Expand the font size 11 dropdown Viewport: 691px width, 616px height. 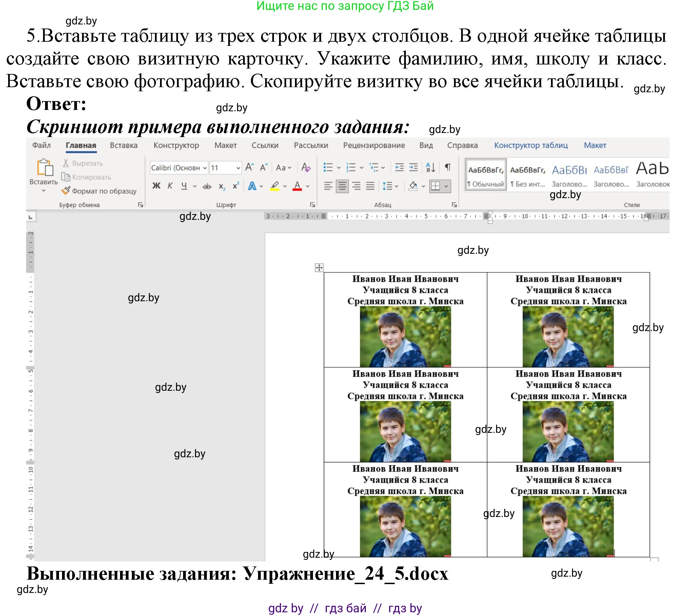238,168
